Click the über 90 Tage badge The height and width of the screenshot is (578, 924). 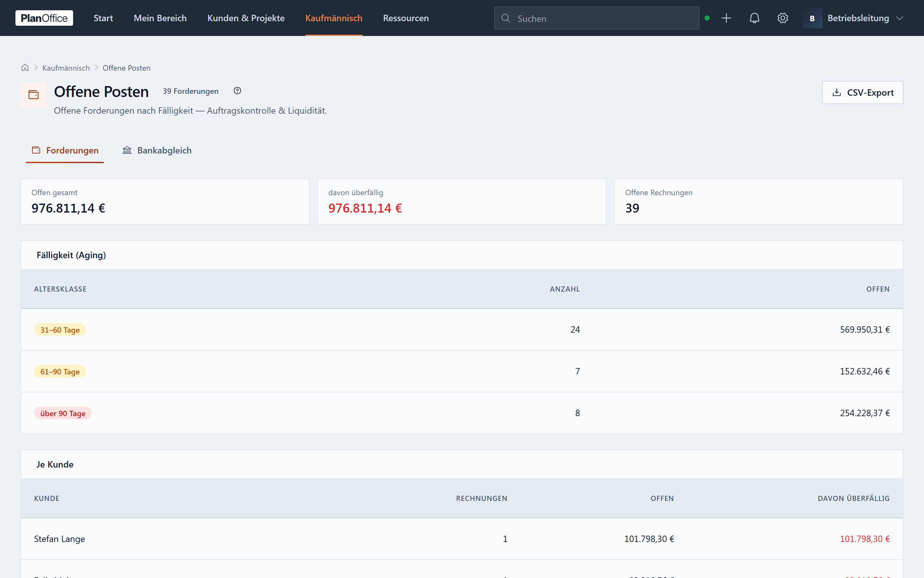point(63,413)
